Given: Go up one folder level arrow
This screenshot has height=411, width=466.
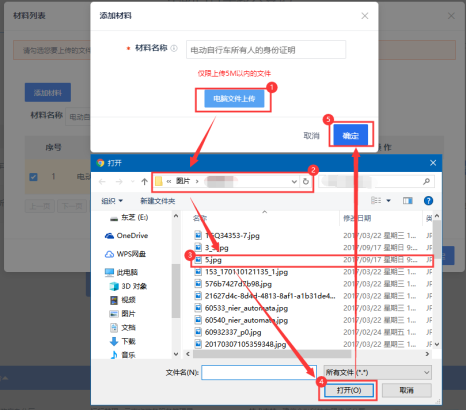Looking at the screenshot, I should tap(144, 182).
